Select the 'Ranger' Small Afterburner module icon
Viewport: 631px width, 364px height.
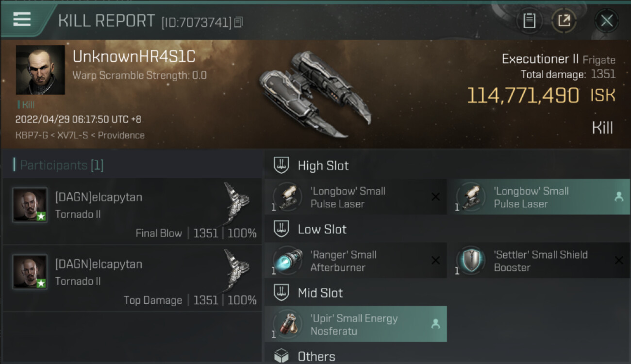(288, 261)
